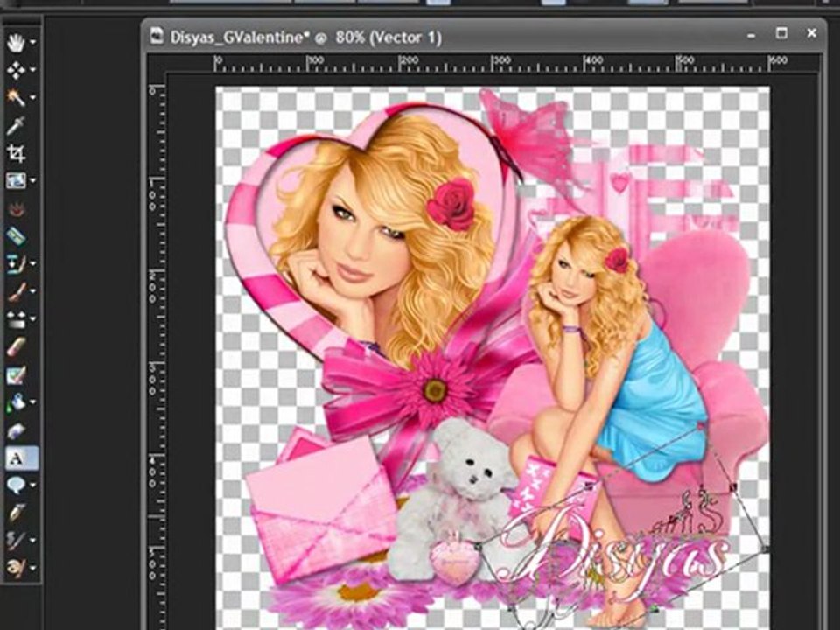
Task: Choose the Flood Fill bucket tool
Action: pyautogui.click(x=16, y=402)
